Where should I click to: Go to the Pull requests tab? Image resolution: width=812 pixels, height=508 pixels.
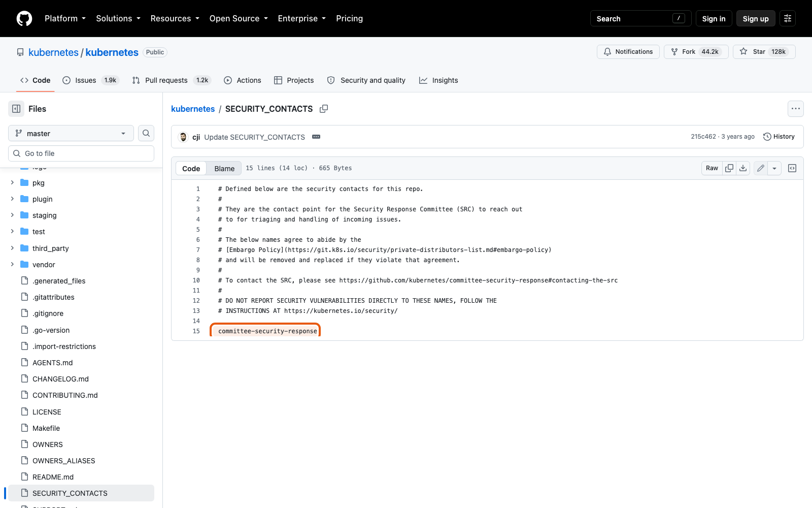click(x=172, y=80)
